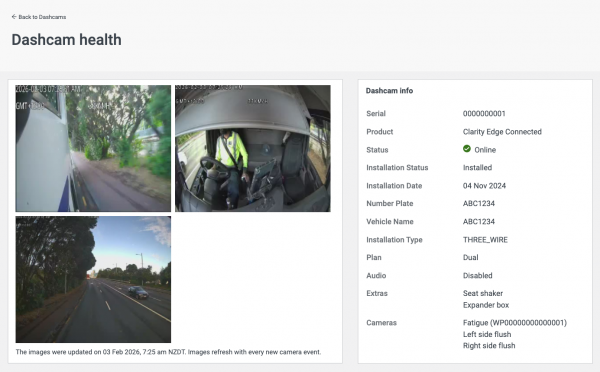Select Installation Status value Installed

point(477,168)
